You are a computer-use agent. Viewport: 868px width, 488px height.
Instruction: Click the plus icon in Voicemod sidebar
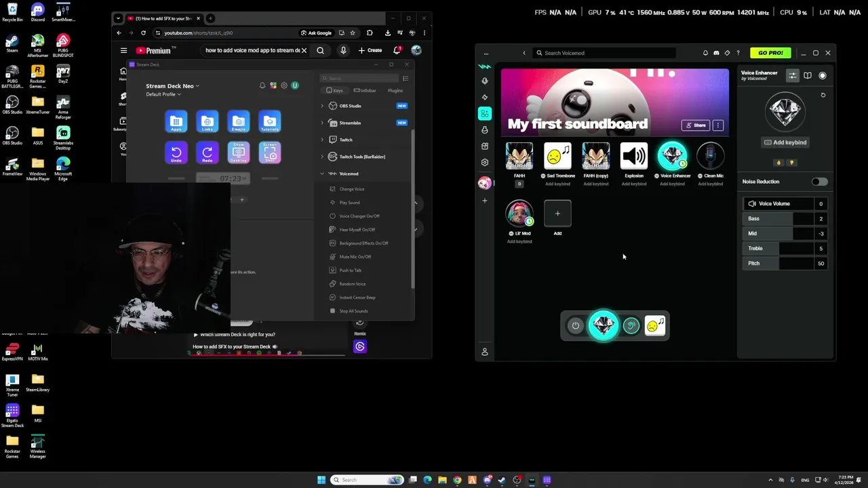point(485,201)
